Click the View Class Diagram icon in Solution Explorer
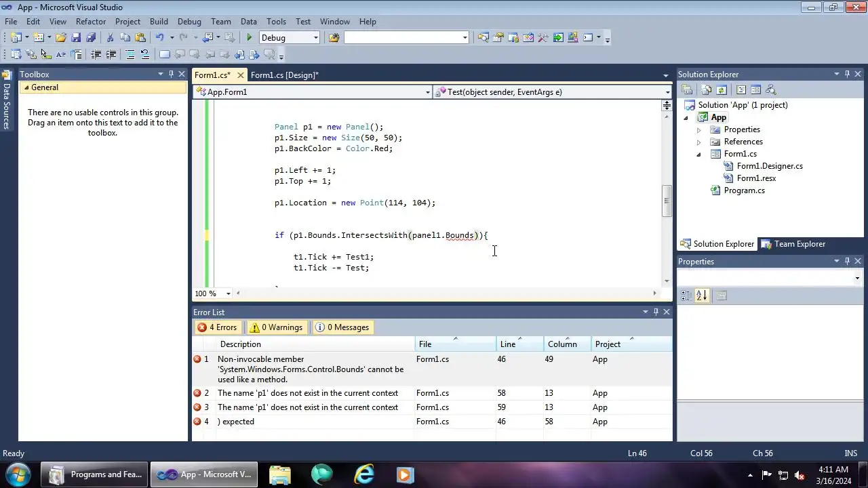This screenshot has width=868, height=488. [x=770, y=90]
